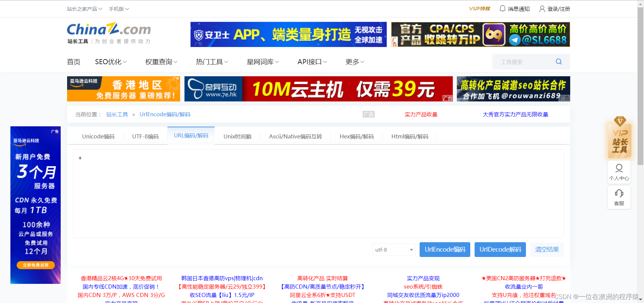Expand the 更多 menu

click(355, 62)
